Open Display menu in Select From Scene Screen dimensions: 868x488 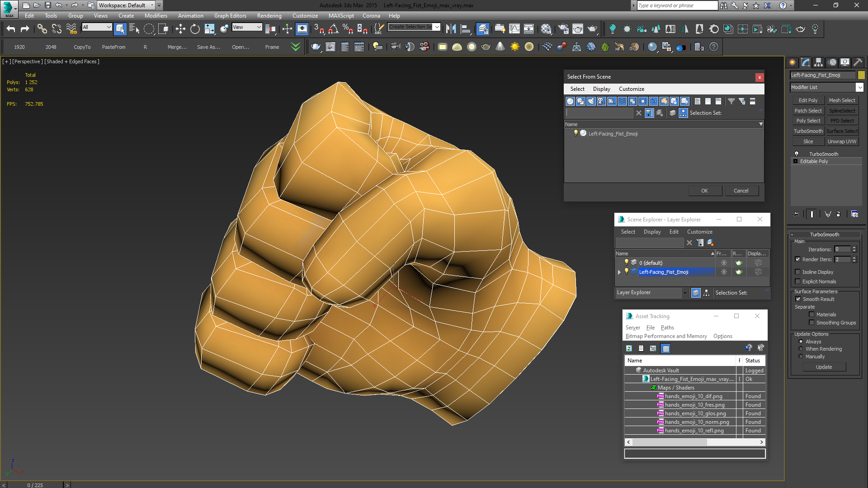click(x=601, y=89)
